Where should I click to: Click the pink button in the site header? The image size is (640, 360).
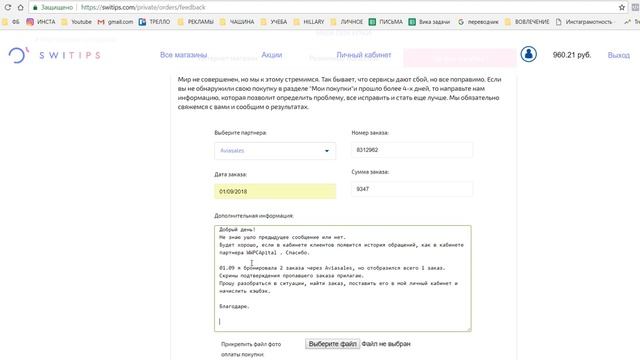tap(460, 58)
